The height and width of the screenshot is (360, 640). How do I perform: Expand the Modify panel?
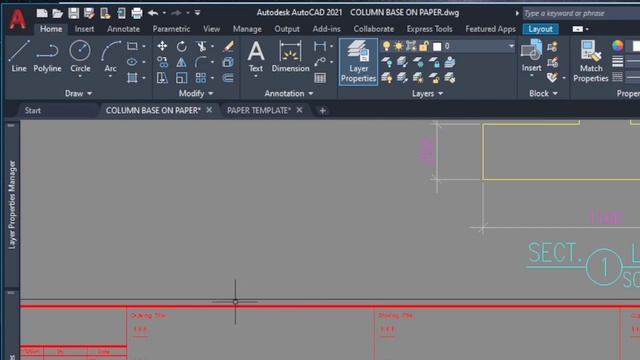[x=196, y=93]
